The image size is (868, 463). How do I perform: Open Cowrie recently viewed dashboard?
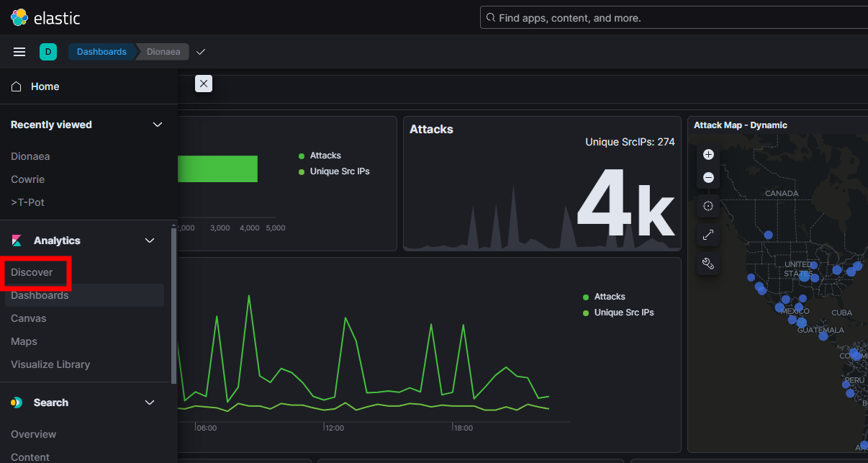pyautogui.click(x=28, y=179)
